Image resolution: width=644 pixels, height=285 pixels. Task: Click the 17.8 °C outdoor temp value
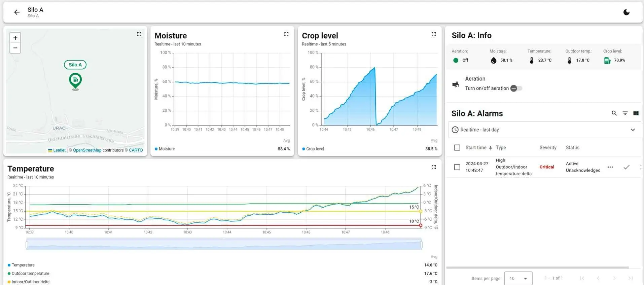coord(583,60)
